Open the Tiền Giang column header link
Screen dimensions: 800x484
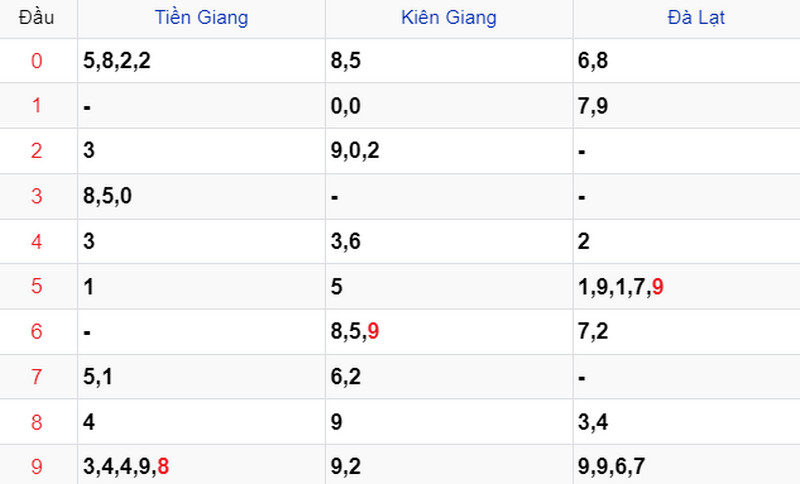(x=202, y=17)
